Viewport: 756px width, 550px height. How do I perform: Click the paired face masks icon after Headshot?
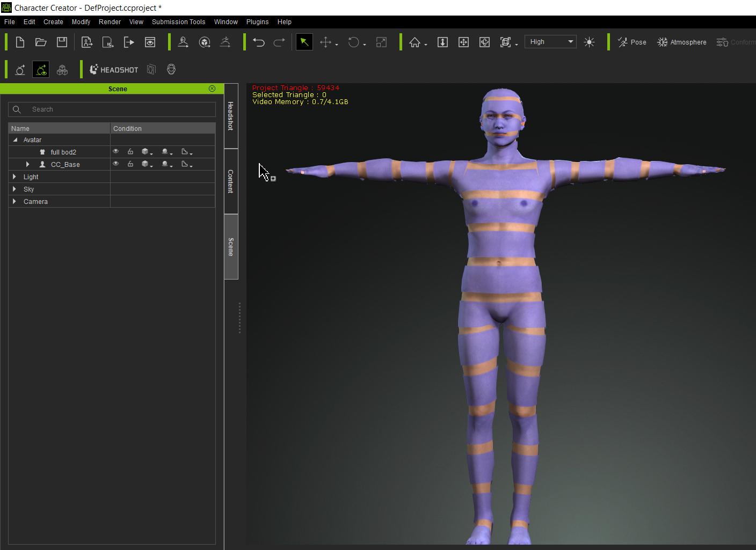click(151, 70)
